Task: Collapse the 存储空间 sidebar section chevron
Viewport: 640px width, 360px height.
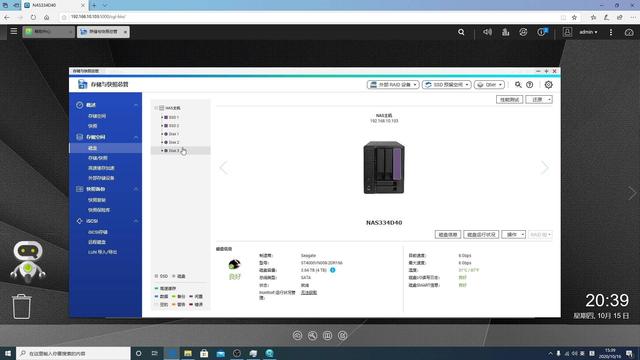Action: coord(136,137)
